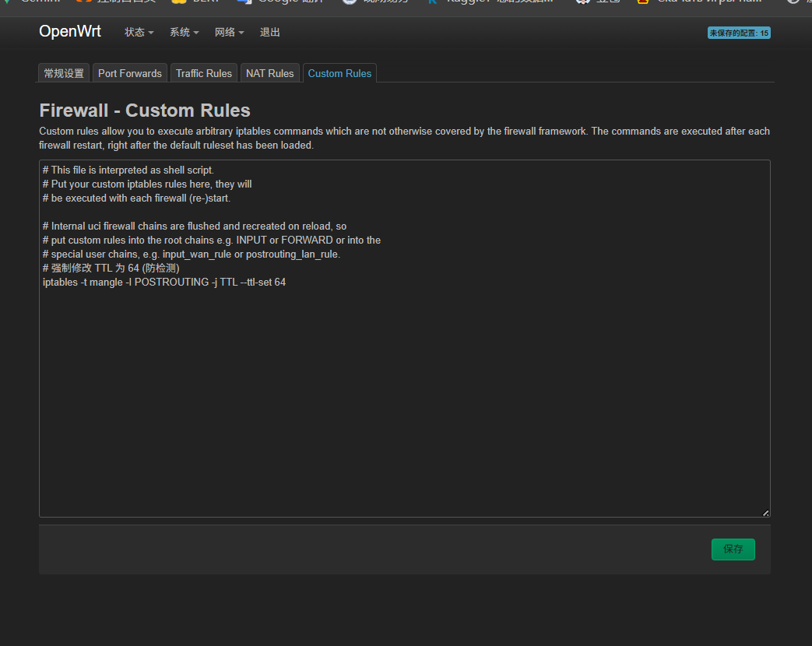
Task: Click the active Custom Rules tab
Action: [339, 73]
